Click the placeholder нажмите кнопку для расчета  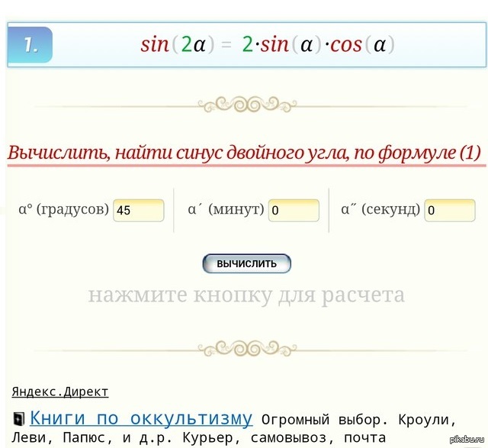coord(246,295)
